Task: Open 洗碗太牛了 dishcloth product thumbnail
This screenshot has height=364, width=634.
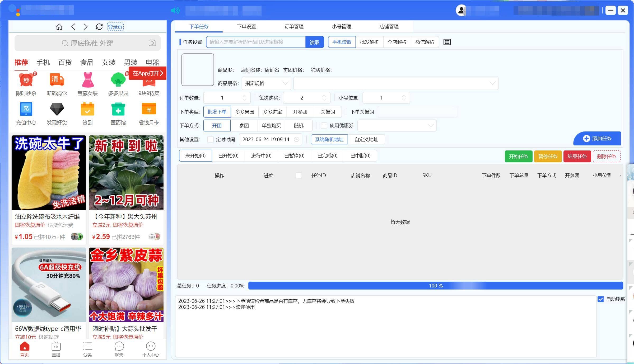Action: (49, 173)
